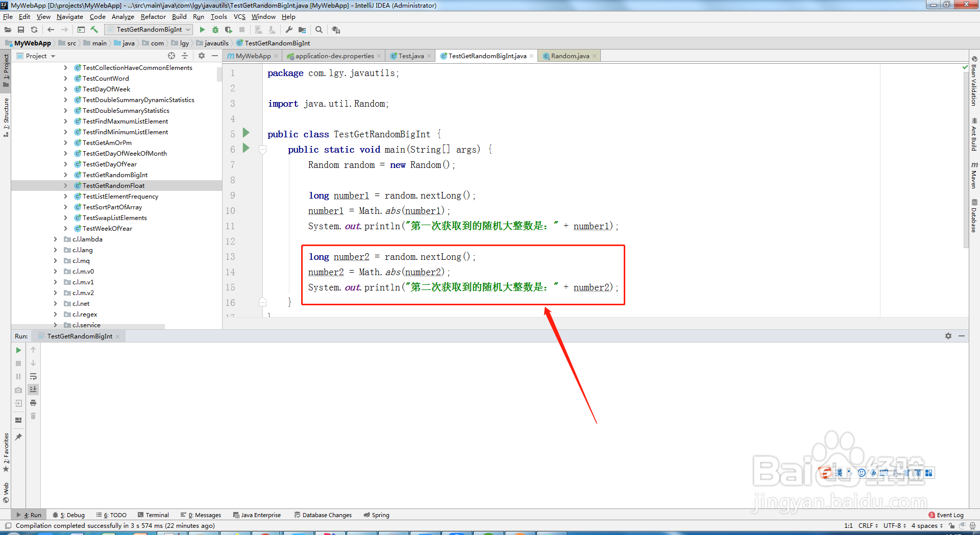Toggle the read-only lock in status bar
The image size is (980, 535).
pyautogui.click(x=952, y=525)
